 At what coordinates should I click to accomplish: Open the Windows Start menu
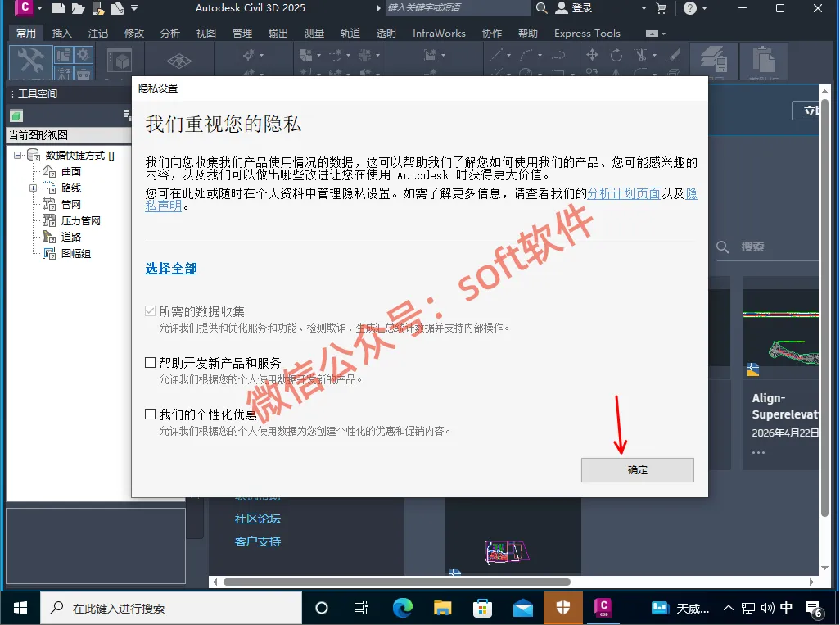click(x=20, y=608)
